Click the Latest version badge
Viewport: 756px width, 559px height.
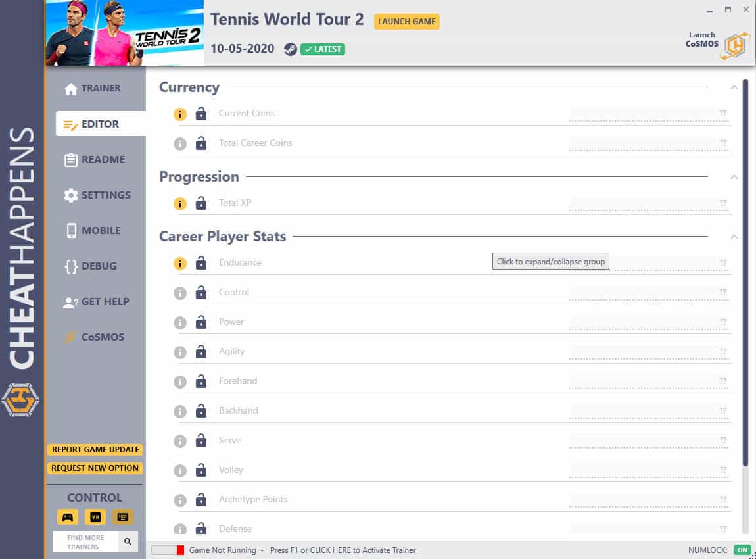323,49
